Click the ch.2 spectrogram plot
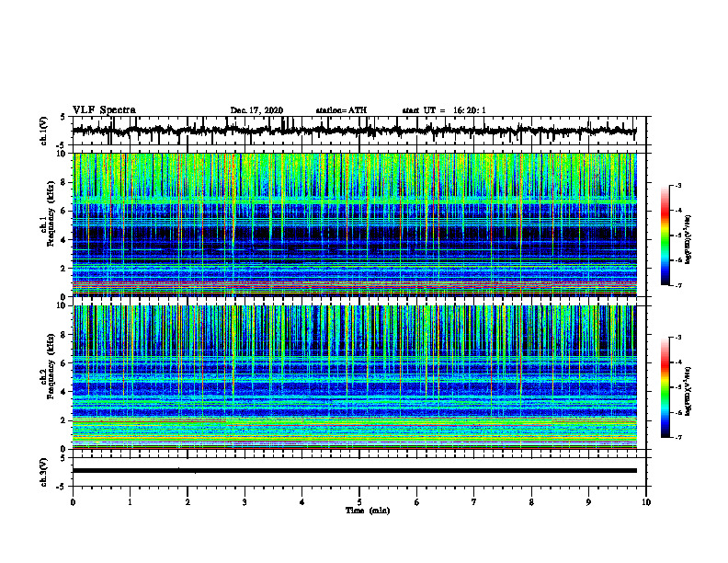Image resolution: width=728 pixels, height=563 pixels. pos(354,377)
